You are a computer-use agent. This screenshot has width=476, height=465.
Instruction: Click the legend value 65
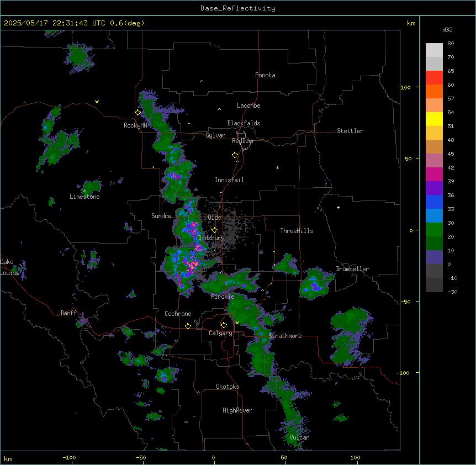(451, 71)
